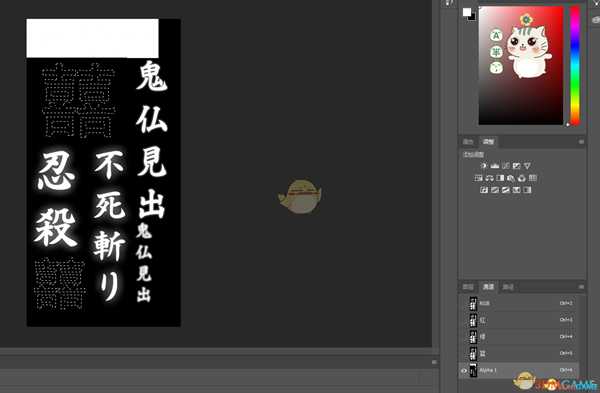This screenshot has height=393, width=600.
Task: Click the '蓝' channel name
Action: (483, 354)
